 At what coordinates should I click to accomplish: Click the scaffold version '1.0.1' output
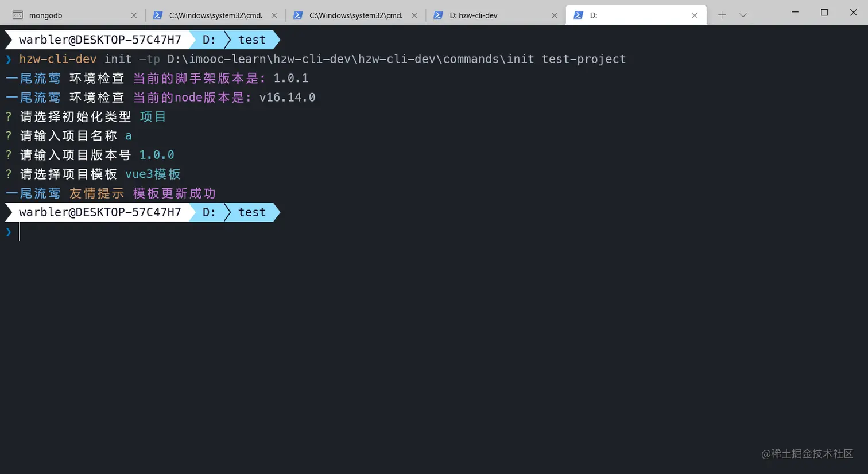tap(290, 78)
